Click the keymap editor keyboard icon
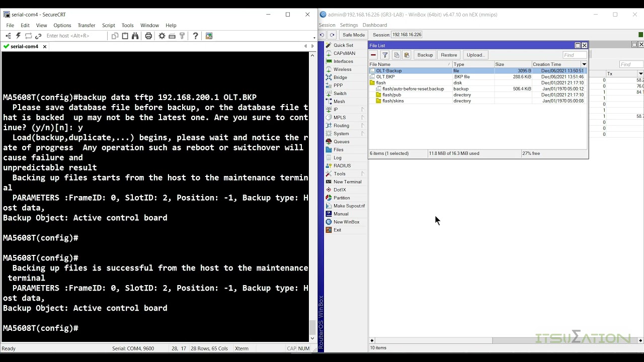This screenshot has width=644, height=362. tap(172, 36)
